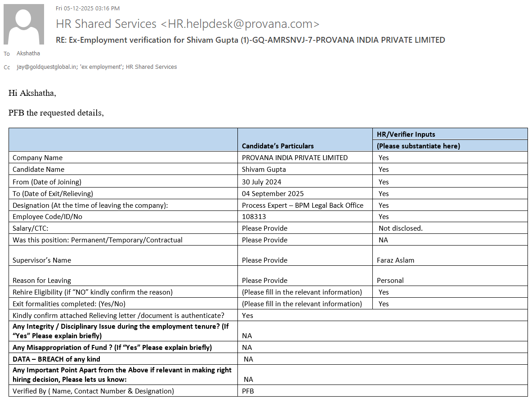The width and height of the screenshot is (532, 398).
Task: Click the sender's profile avatar picture
Action: (x=24, y=24)
